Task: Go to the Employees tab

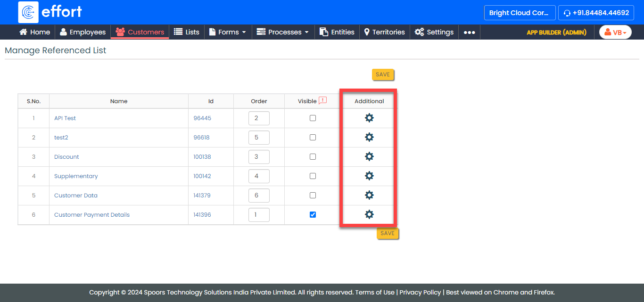Action: click(x=83, y=32)
